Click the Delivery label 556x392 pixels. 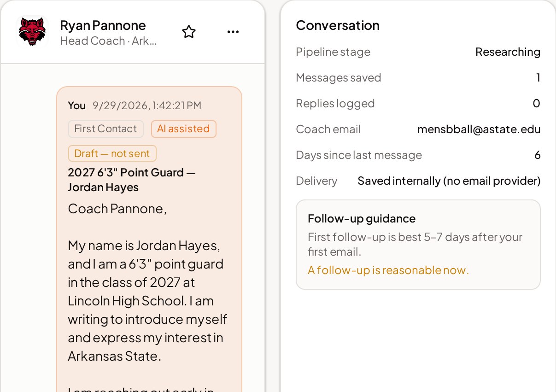click(316, 181)
